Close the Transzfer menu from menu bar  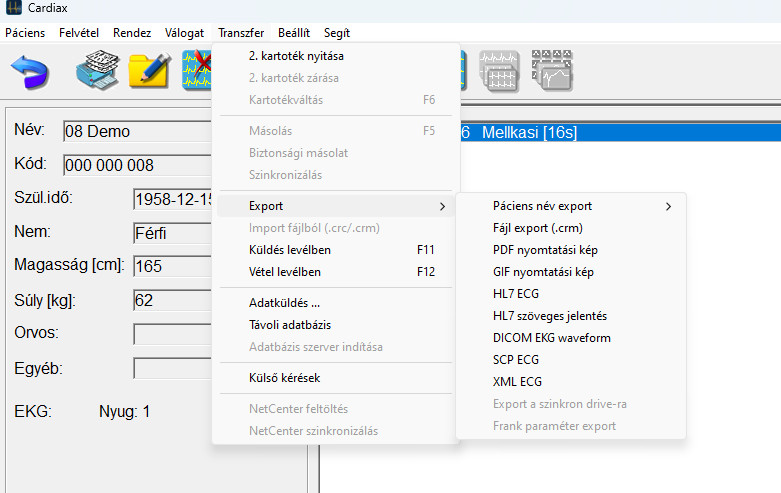(x=241, y=33)
